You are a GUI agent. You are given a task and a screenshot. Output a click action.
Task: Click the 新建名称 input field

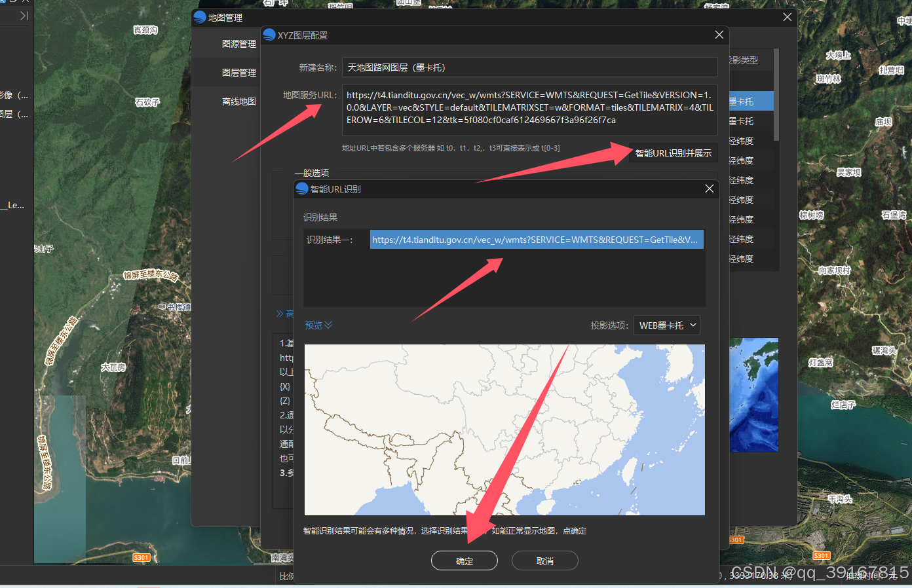point(530,67)
